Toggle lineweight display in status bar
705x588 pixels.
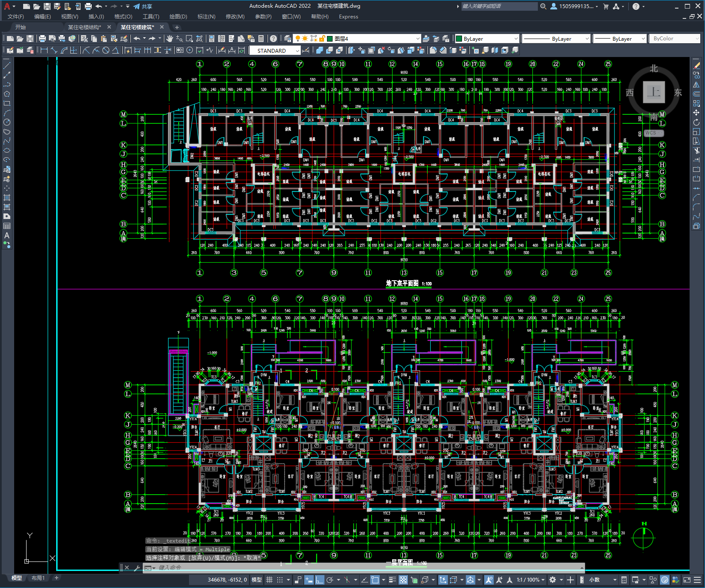click(392, 580)
